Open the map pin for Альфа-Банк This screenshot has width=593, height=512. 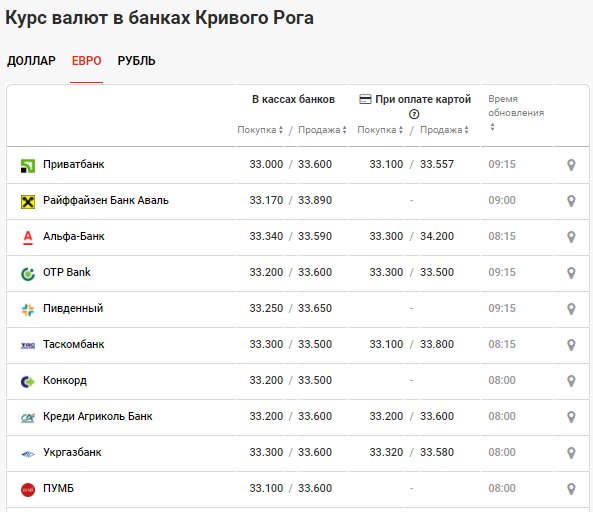coord(571,236)
